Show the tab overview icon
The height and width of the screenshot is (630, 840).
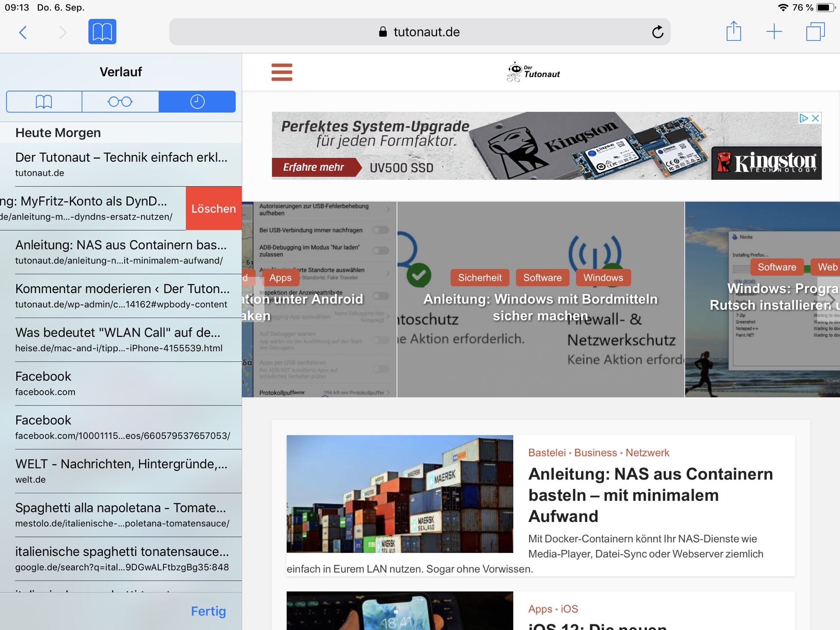[x=815, y=32]
